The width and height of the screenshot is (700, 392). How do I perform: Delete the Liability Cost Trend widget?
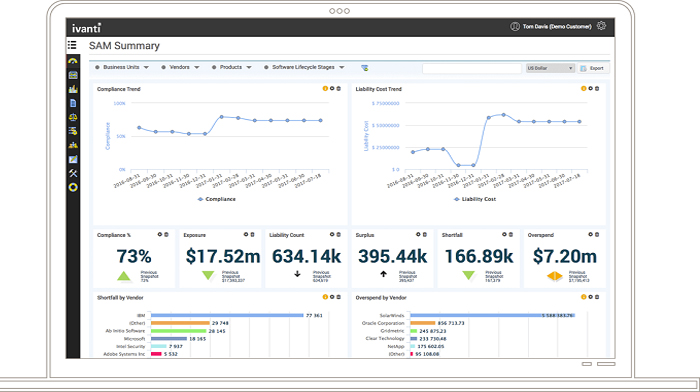point(597,88)
